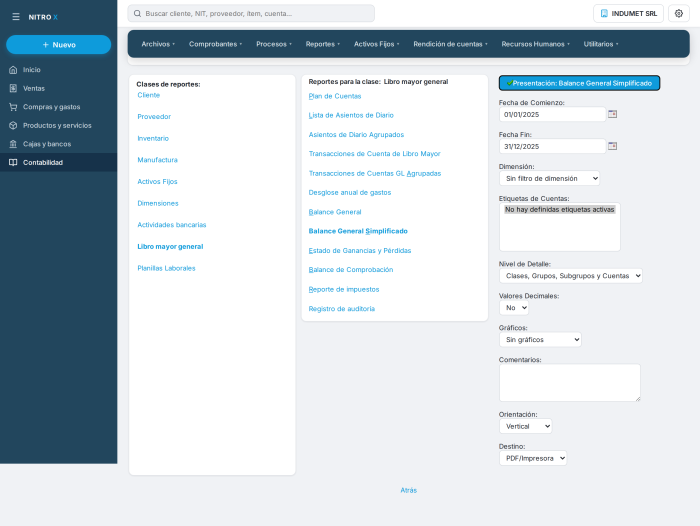Open the Archivos menu
The image size is (700, 526).
[x=158, y=44]
